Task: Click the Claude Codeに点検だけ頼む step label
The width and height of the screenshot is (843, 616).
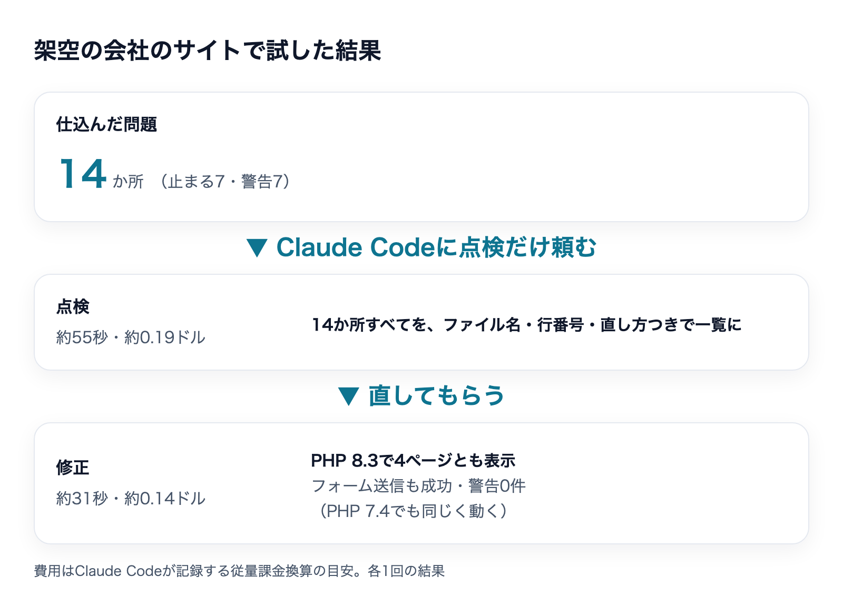Action: (x=436, y=247)
